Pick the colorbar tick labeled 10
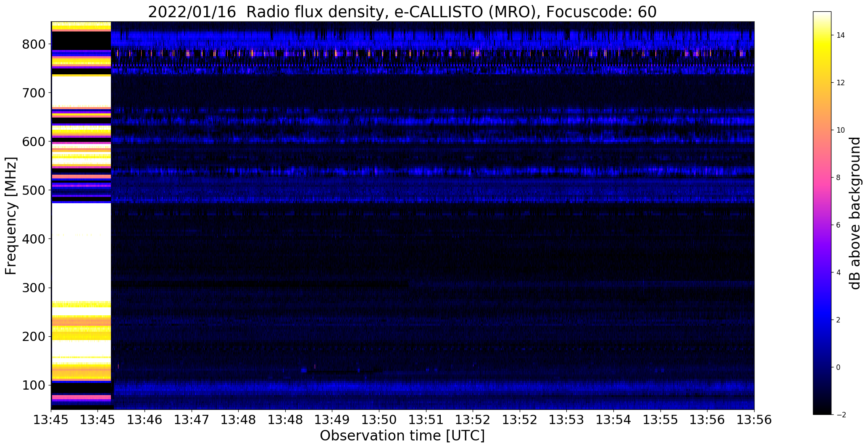This screenshot has height=448, width=868. [841, 130]
